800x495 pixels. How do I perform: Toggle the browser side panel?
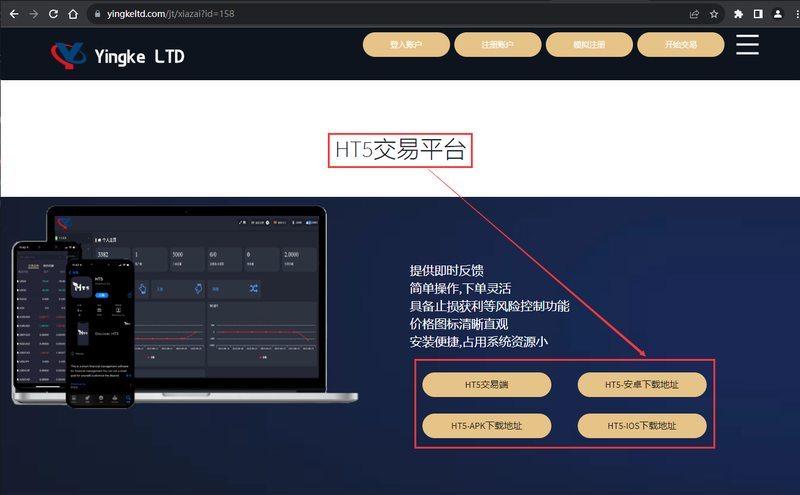758,14
